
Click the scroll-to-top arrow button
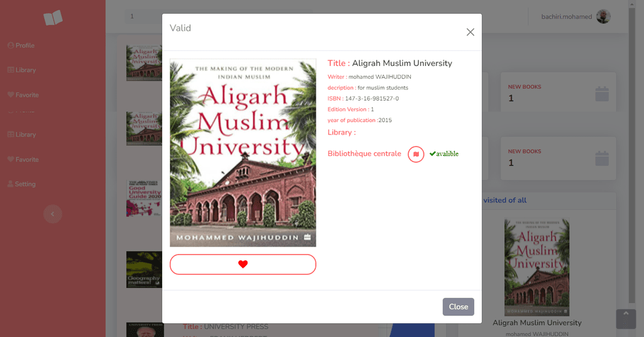pos(626,319)
